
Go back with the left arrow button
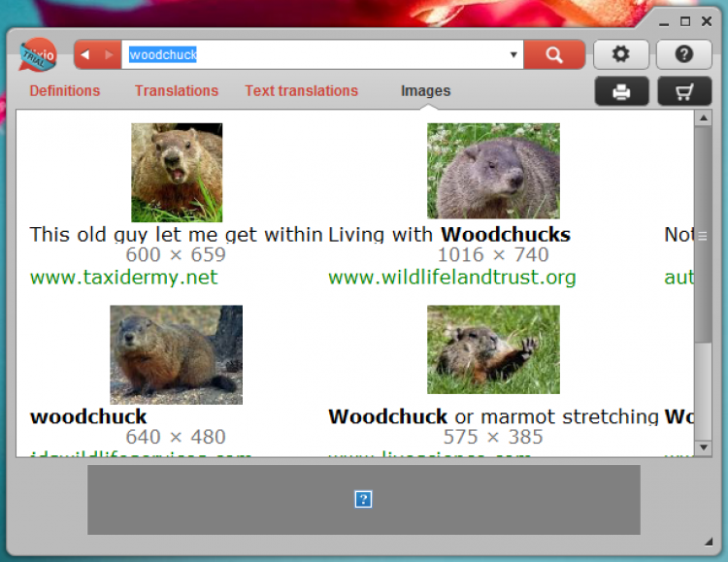coord(85,54)
